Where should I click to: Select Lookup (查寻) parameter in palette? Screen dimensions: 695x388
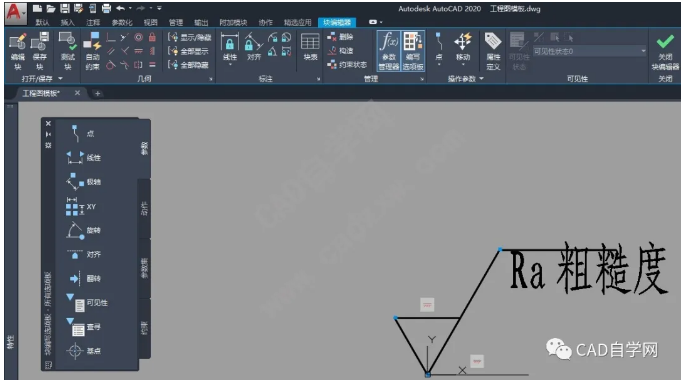[x=84, y=327]
